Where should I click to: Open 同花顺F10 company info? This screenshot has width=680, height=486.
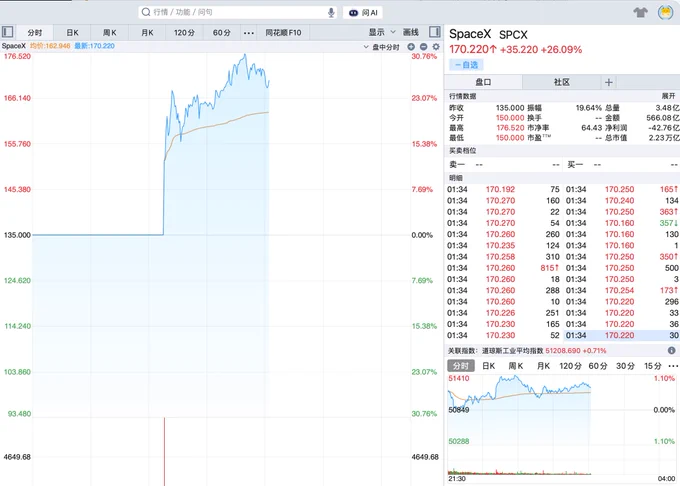tap(283, 33)
